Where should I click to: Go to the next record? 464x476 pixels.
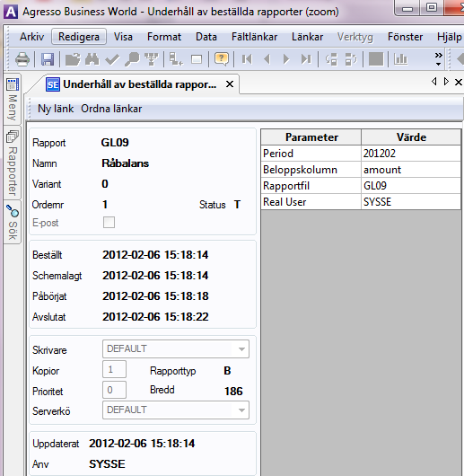286,59
